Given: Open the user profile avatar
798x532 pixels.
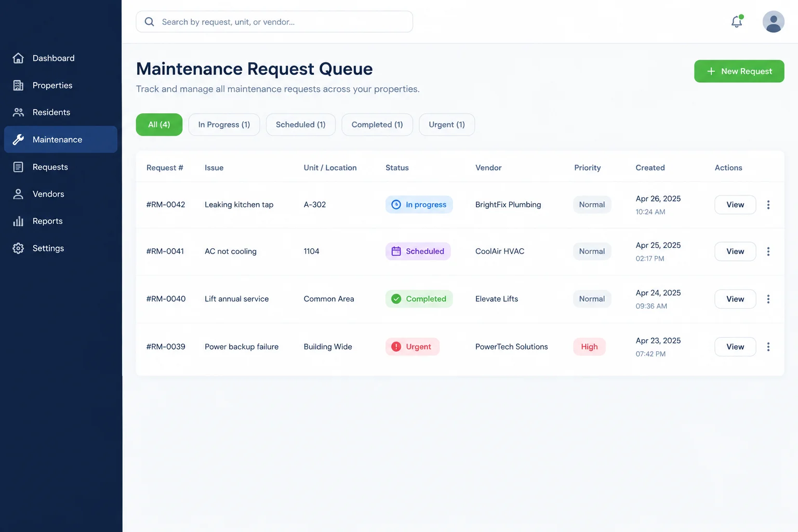Looking at the screenshot, I should [x=773, y=22].
